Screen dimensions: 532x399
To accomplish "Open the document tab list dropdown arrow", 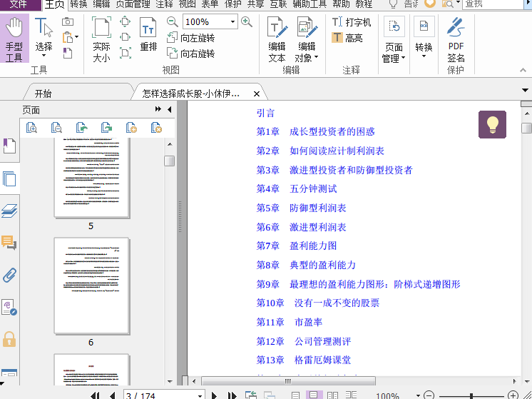I will 525,91.
